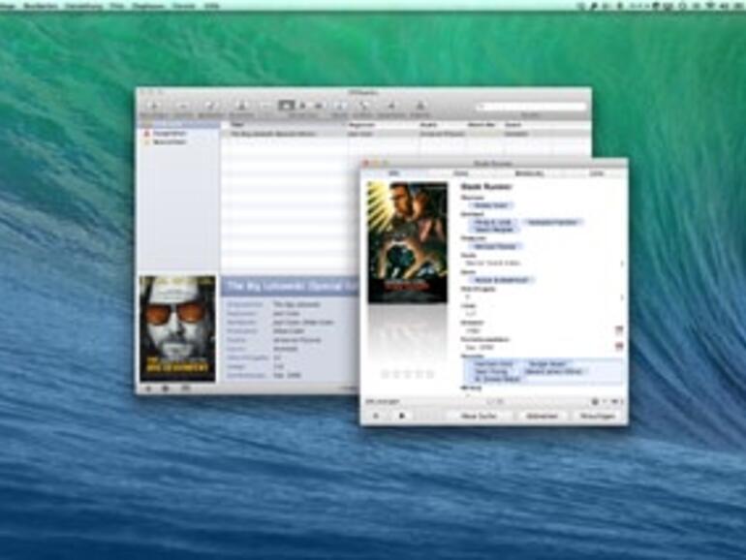
Task: Switch to the Extra tab in Blade Runner window
Action: tap(460, 173)
